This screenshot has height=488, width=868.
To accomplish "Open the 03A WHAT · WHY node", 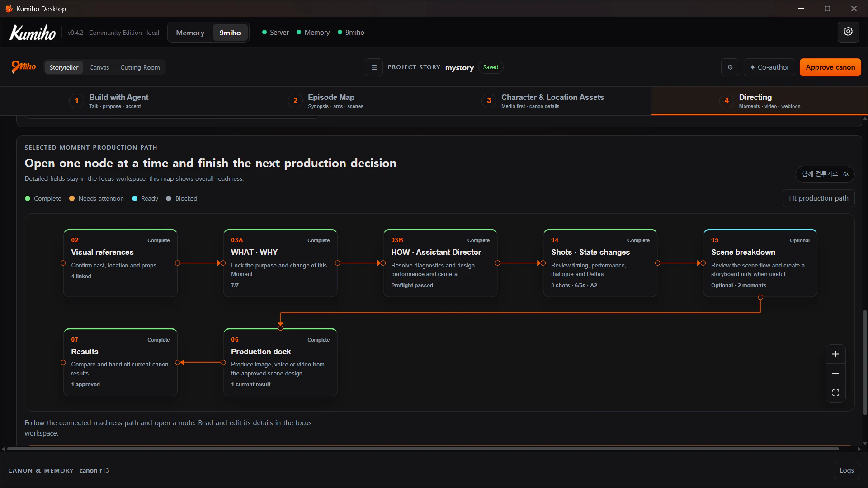I will pos(280,263).
